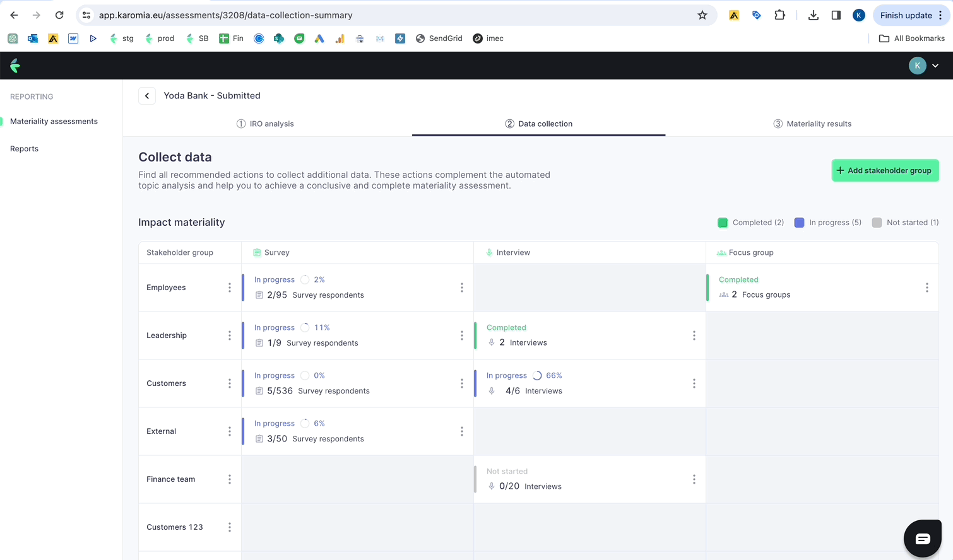This screenshot has height=560, width=953.
Task: Click the green Completed (2) legend swatch
Action: coord(723,223)
